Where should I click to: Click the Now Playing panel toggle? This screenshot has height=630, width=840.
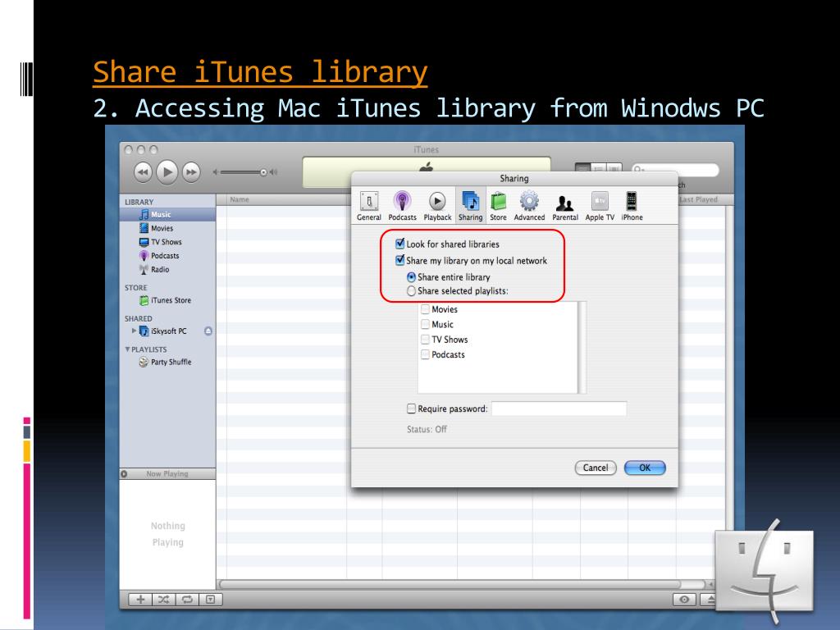pyautogui.click(x=125, y=473)
